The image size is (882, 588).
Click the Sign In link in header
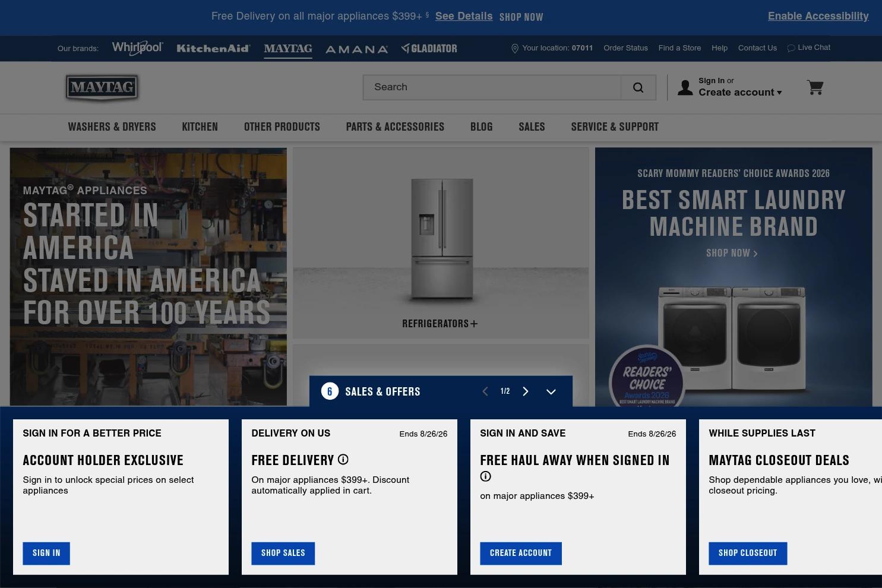pos(712,81)
